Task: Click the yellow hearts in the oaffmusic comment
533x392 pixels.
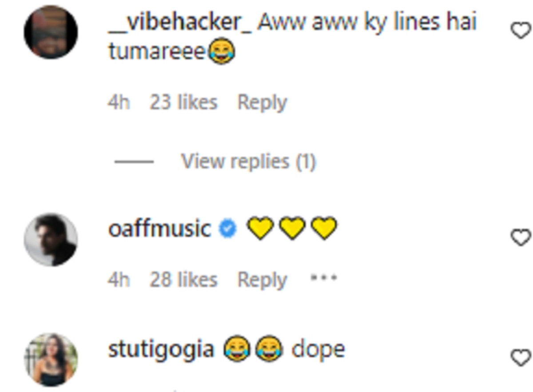Action: 292,229
